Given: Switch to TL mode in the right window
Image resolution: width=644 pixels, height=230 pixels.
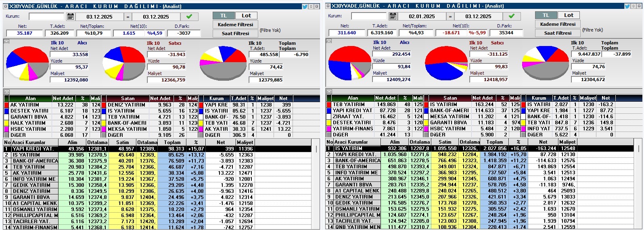Looking at the screenshot, I should (546, 15).
